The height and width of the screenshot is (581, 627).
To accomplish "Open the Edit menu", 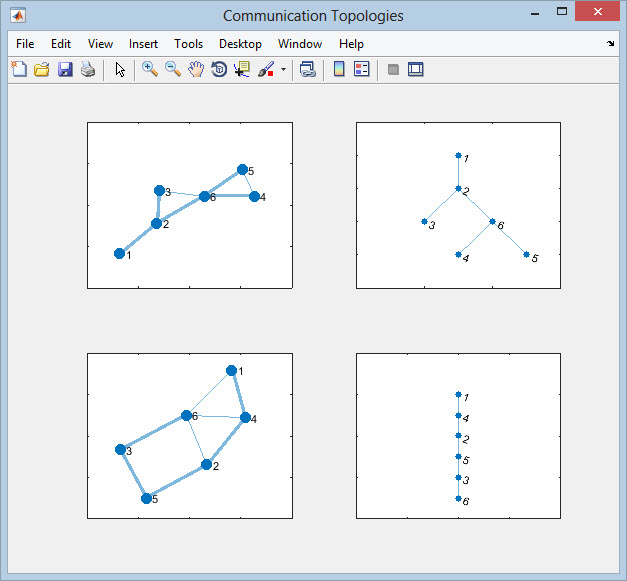I will [61, 44].
